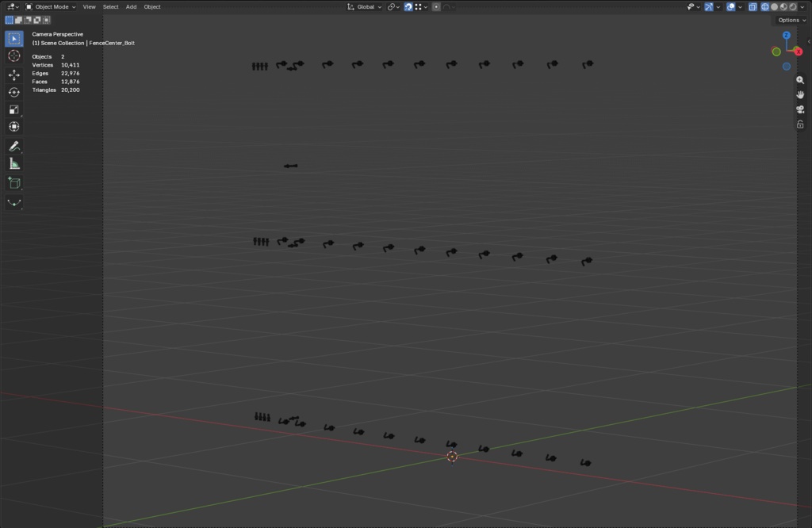Choose the Annotate pencil tool

(14, 147)
